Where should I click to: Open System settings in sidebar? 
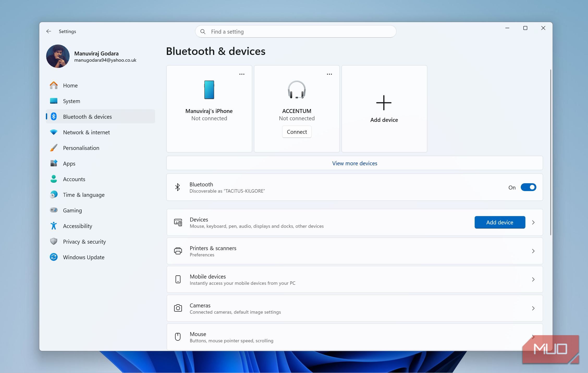pyautogui.click(x=100, y=101)
